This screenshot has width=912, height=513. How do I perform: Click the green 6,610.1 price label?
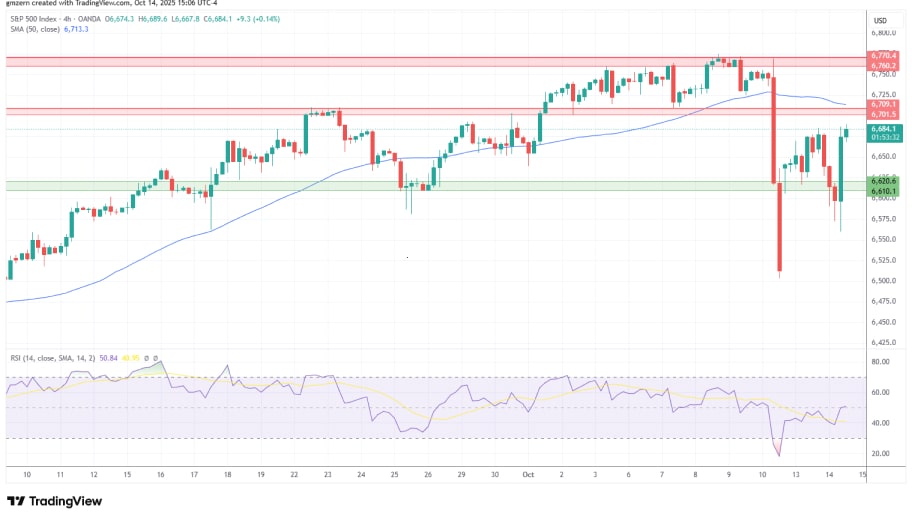(884, 190)
